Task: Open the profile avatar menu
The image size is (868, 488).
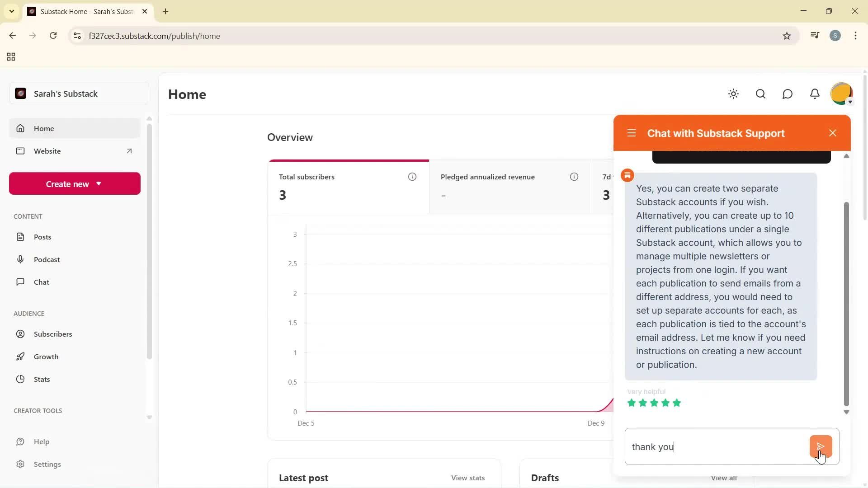Action: click(x=841, y=93)
